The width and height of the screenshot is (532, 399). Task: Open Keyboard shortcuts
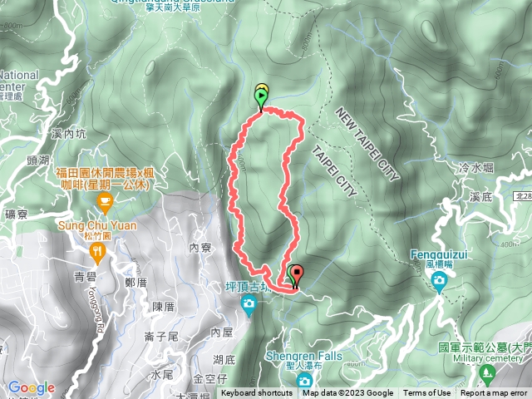coord(257,393)
